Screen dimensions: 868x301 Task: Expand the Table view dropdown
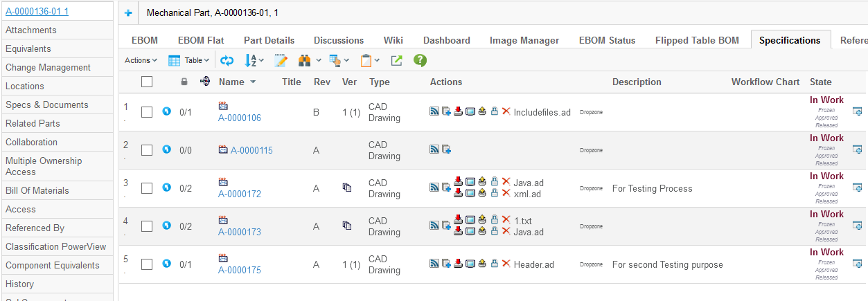[x=188, y=61]
